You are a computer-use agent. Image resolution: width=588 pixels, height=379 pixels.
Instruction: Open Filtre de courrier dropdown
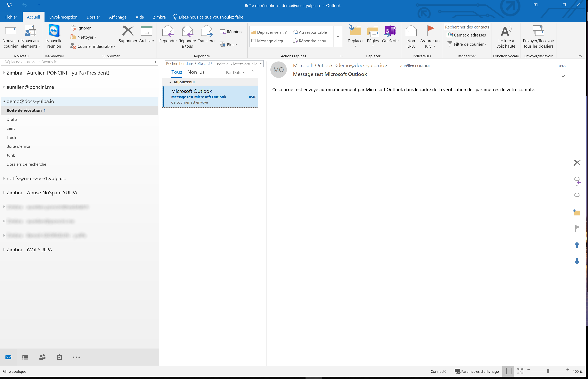(467, 44)
